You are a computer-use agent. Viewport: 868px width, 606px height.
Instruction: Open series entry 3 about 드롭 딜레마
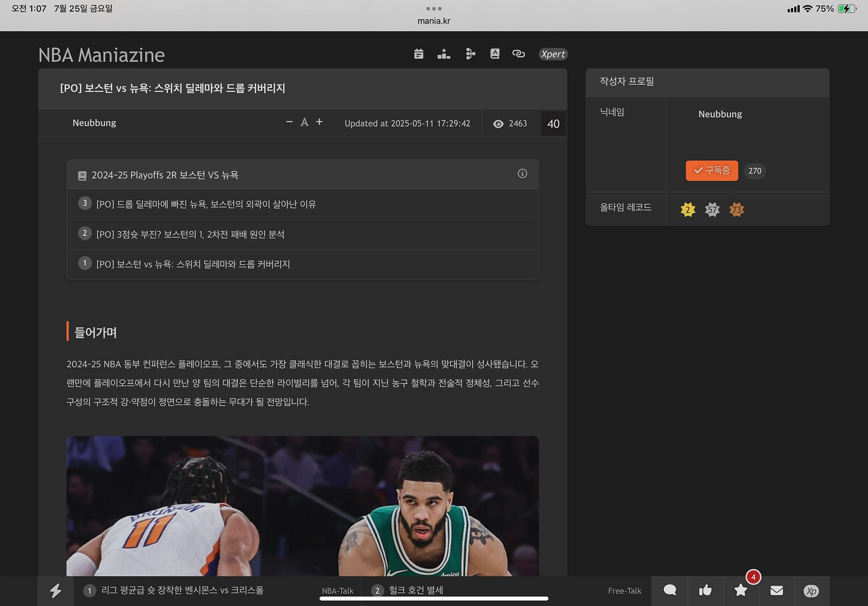click(206, 204)
